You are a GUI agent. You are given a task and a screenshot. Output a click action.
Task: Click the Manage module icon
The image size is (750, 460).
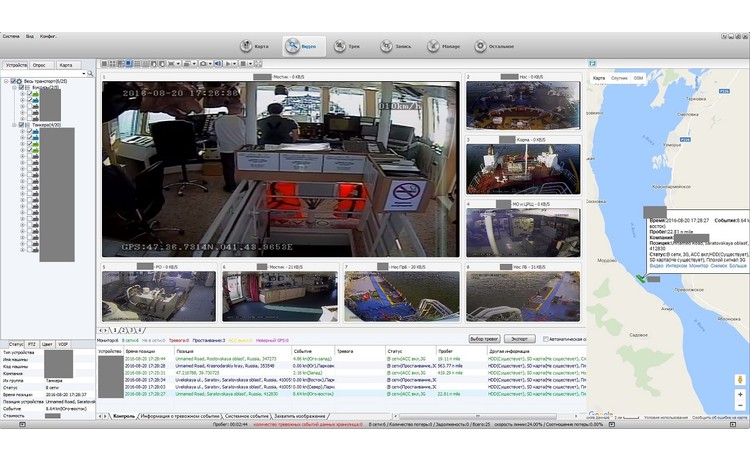coord(443,46)
